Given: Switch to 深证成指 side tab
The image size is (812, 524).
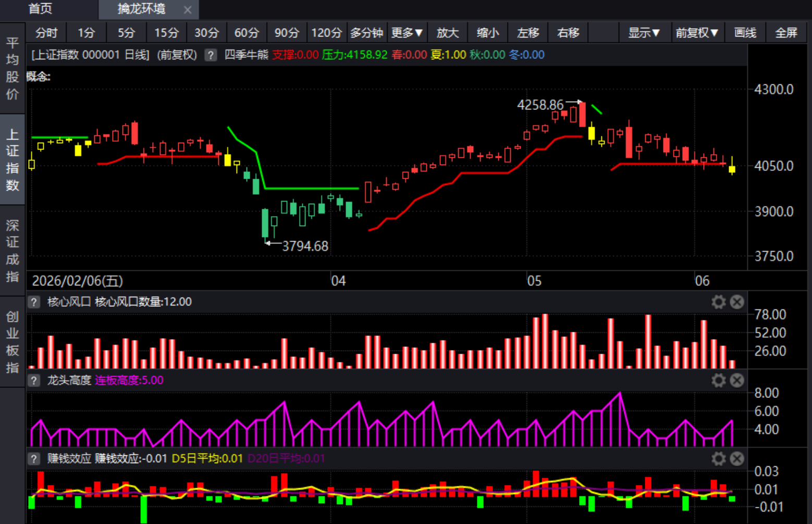Looking at the screenshot, I should pyautogui.click(x=13, y=251).
